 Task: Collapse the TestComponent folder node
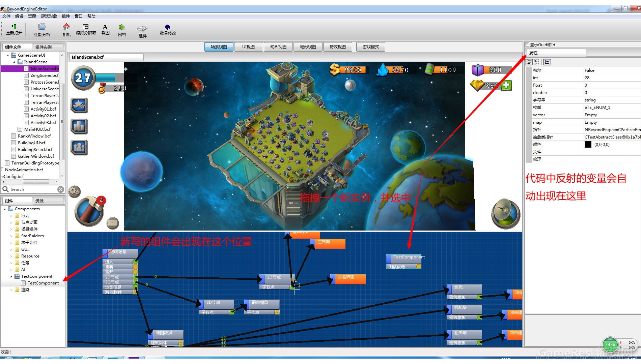click(11, 276)
